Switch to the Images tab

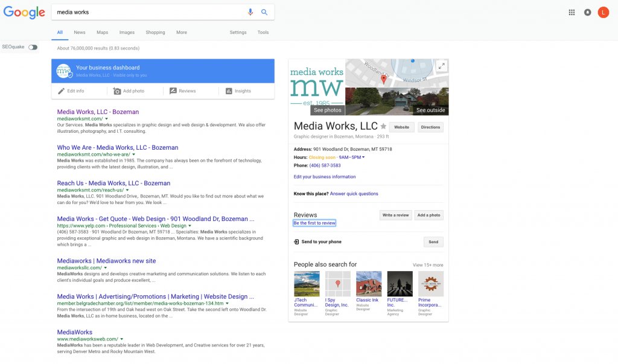(x=127, y=33)
